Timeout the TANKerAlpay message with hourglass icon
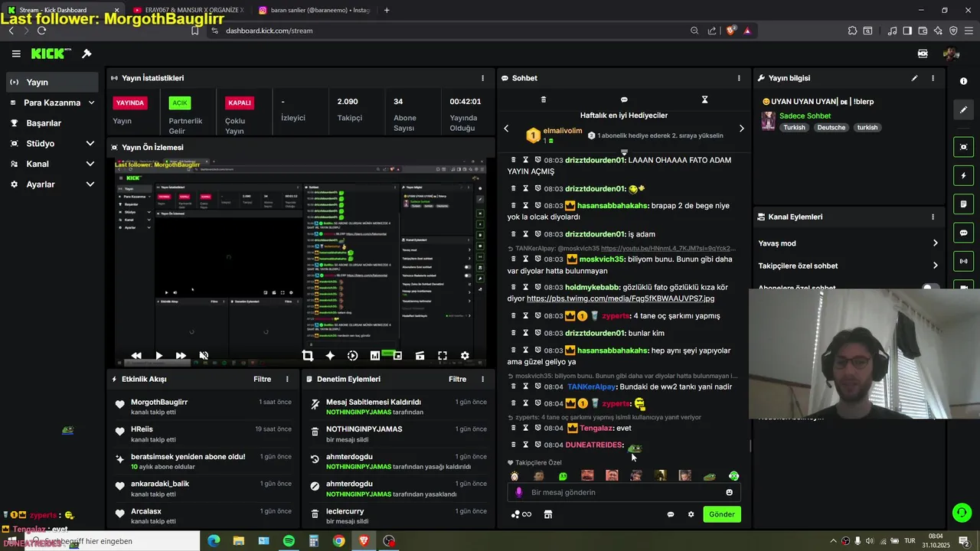The width and height of the screenshot is (980, 551). [x=526, y=386]
